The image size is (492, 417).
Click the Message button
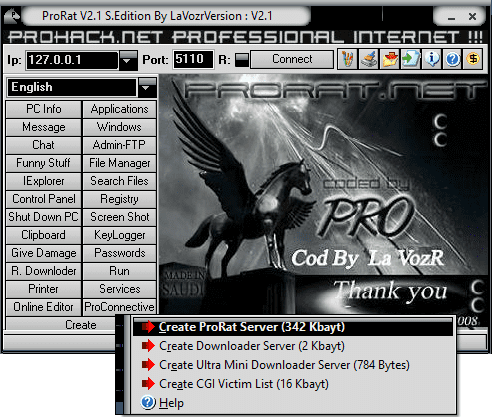[x=44, y=127]
